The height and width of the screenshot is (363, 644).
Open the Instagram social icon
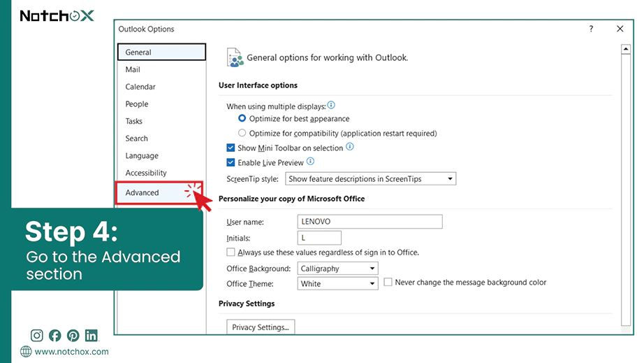click(x=36, y=336)
